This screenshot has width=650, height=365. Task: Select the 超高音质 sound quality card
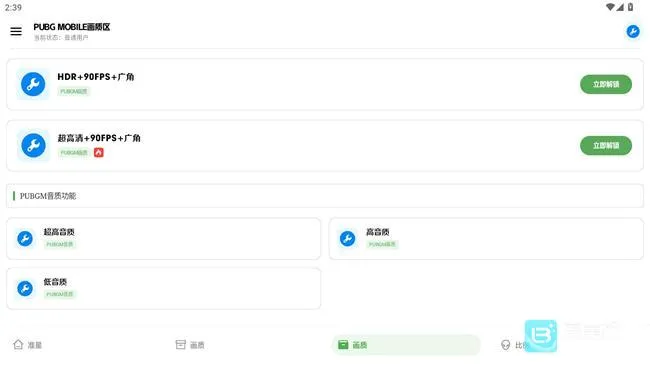point(163,239)
